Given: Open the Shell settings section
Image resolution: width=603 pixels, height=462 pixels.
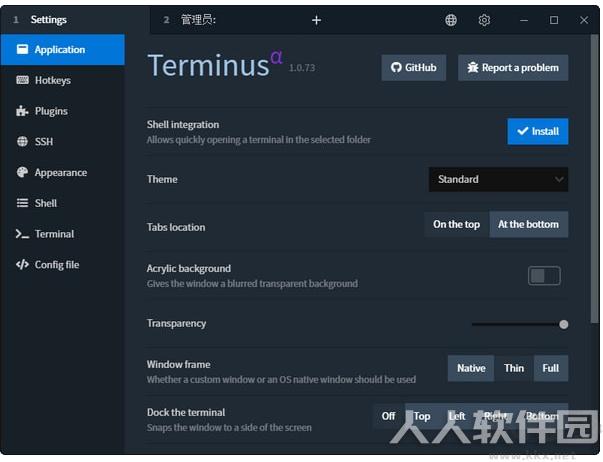Looking at the screenshot, I should coord(62,203).
